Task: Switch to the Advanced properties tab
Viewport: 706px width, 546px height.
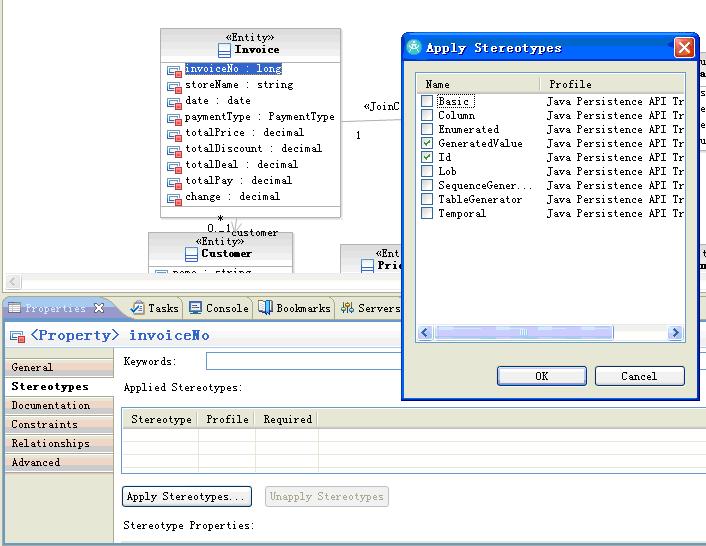Action: click(x=36, y=463)
